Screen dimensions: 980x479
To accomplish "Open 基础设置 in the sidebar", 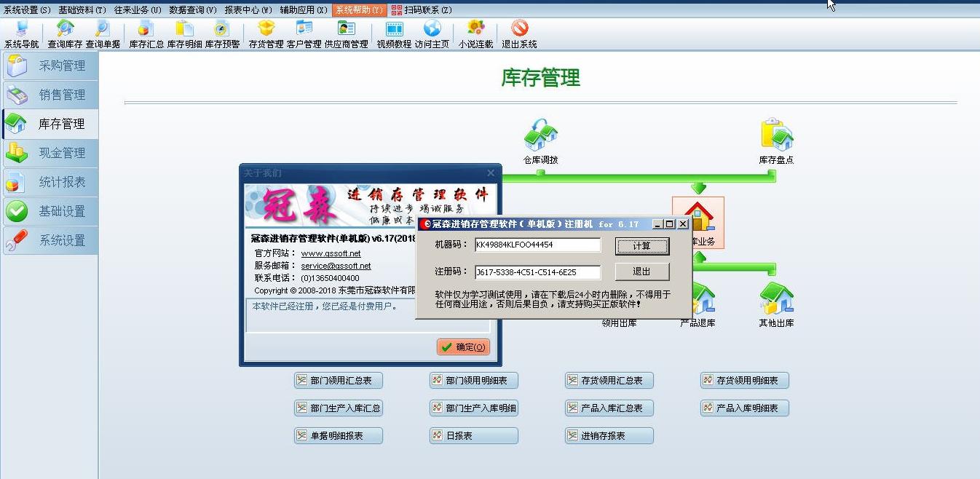I will tap(50, 211).
